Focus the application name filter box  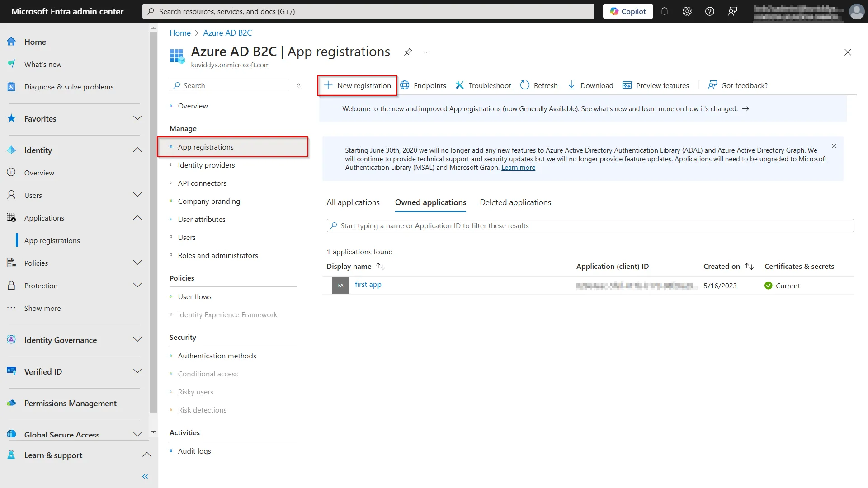pyautogui.click(x=590, y=225)
